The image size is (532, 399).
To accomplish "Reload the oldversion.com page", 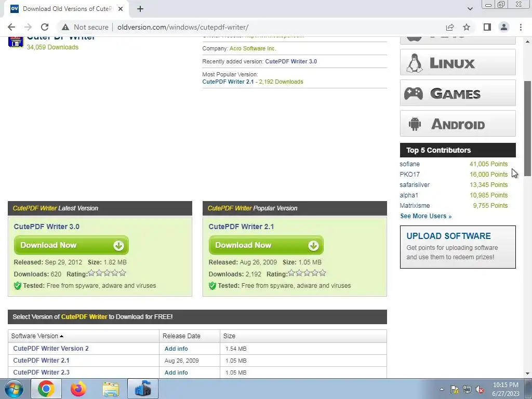I will 45,27.
